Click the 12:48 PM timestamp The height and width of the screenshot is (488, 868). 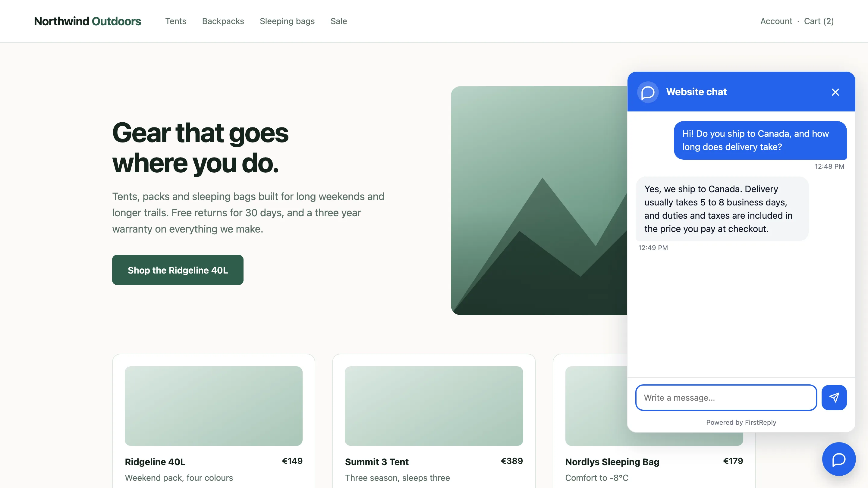[829, 166]
